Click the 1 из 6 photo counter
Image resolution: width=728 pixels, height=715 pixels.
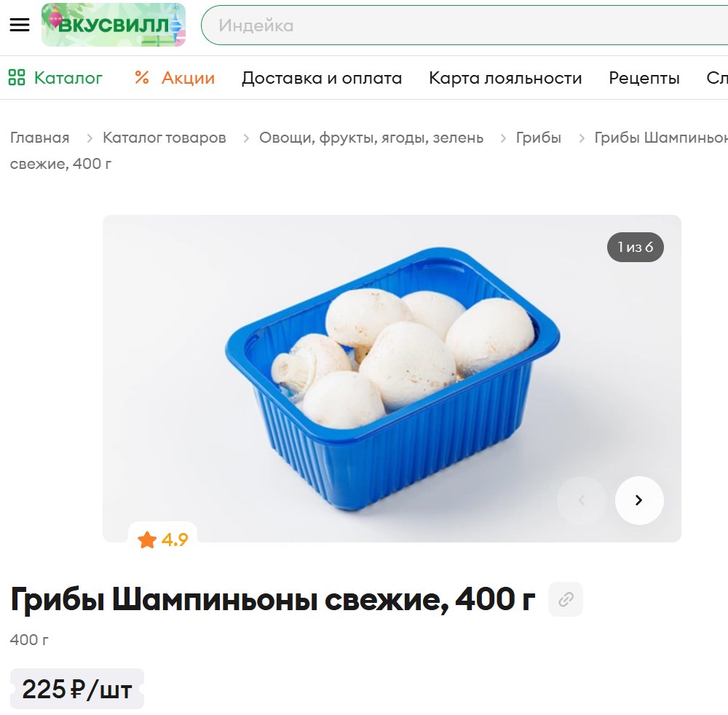tap(635, 247)
